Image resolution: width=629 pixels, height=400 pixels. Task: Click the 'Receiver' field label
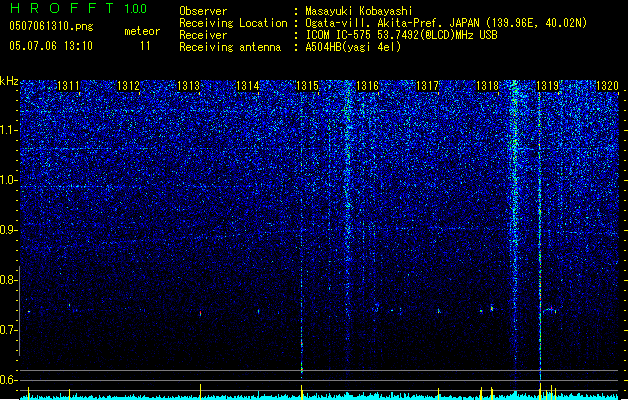pos(203,35)
